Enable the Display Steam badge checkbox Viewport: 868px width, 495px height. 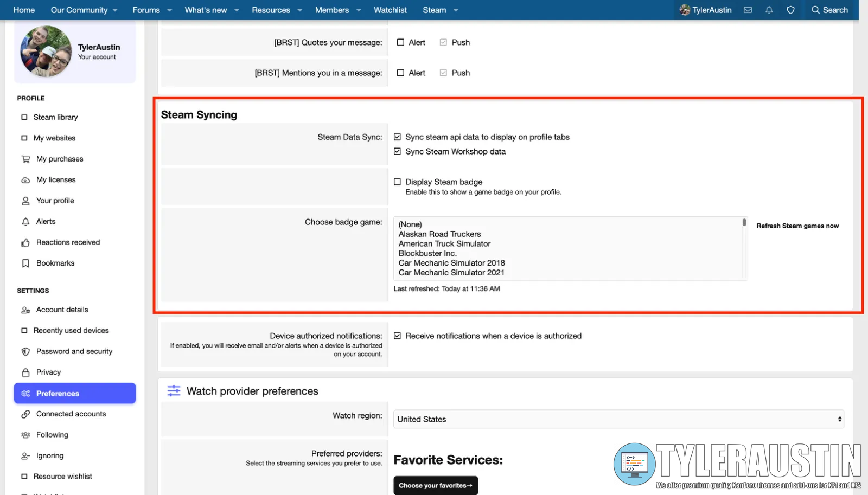398,182
